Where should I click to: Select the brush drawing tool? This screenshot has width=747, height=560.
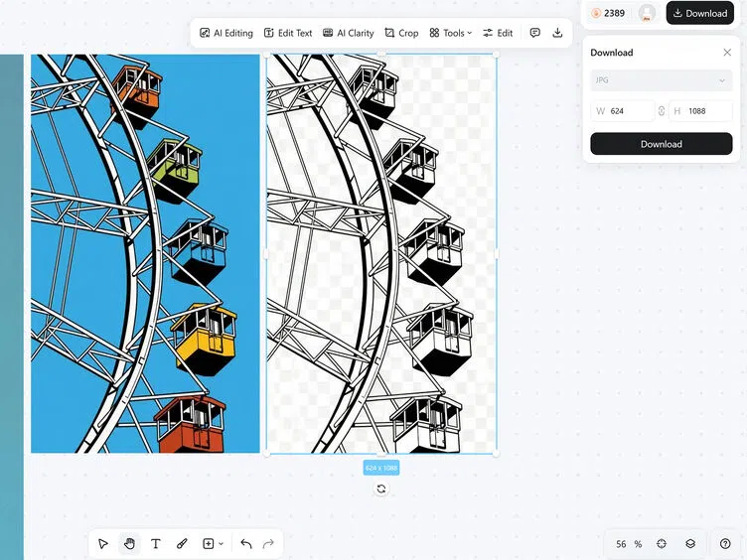pos(182,543)
